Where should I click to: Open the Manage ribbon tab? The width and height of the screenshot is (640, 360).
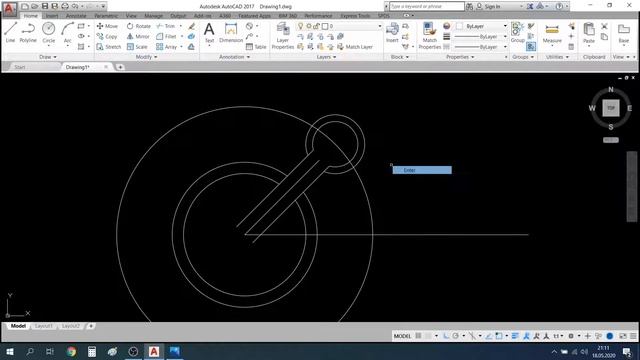coord(153,16)
